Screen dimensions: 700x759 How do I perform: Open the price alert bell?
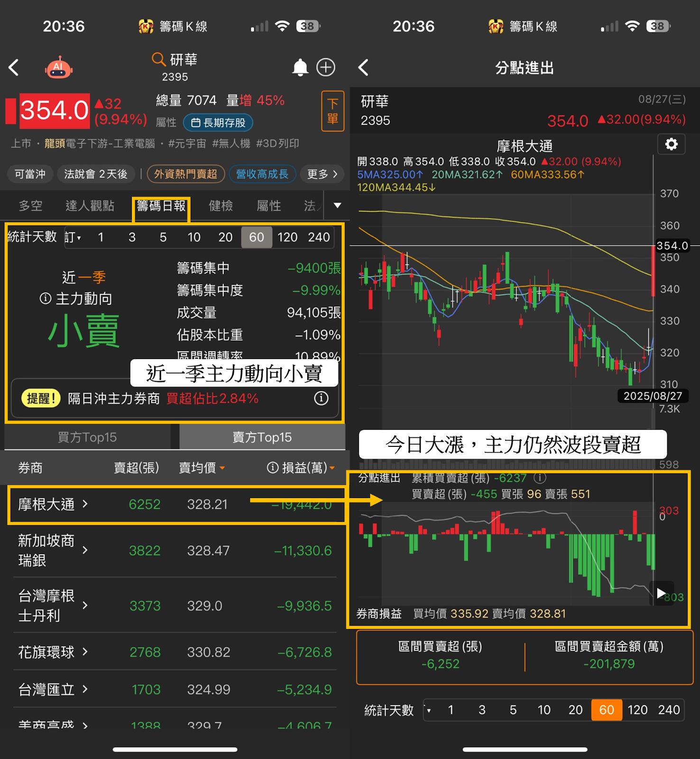click(300, 67)
